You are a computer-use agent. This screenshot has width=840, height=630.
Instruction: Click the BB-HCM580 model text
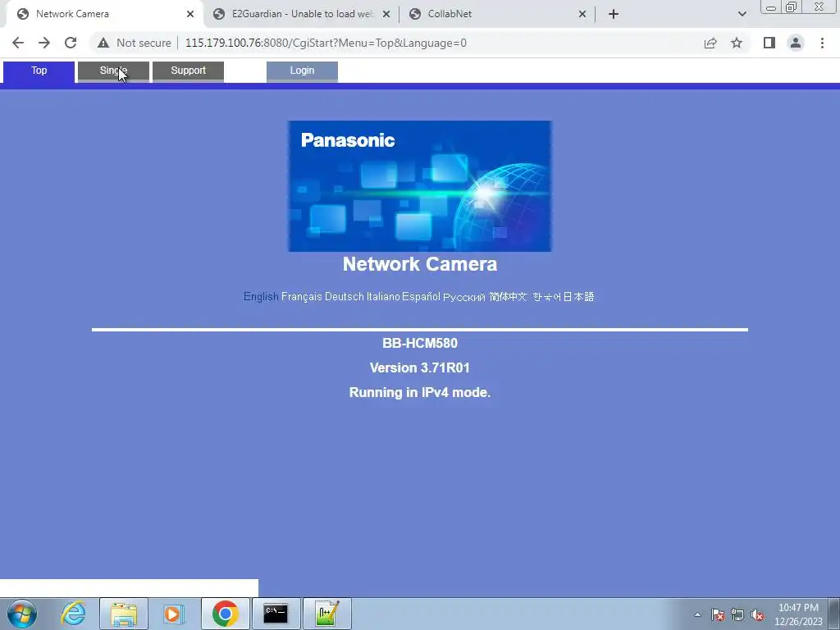[420, 344]
